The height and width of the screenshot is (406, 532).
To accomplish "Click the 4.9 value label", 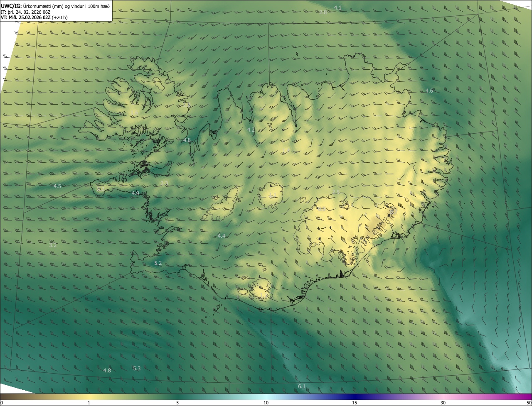I will (135, 193).
